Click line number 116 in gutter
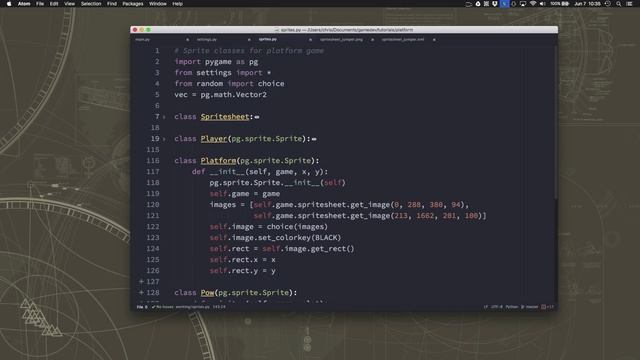 pyautogui.click(x=153, y=161)
